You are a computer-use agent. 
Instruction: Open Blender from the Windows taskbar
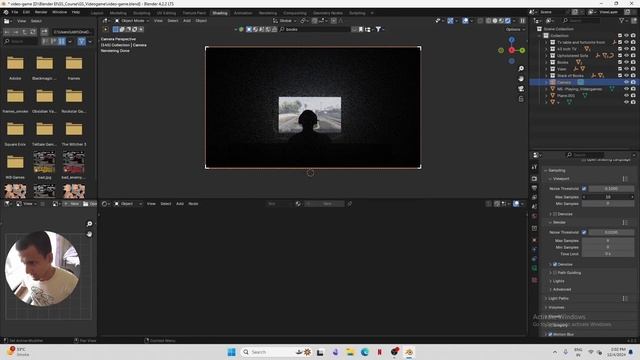[409, 352]
